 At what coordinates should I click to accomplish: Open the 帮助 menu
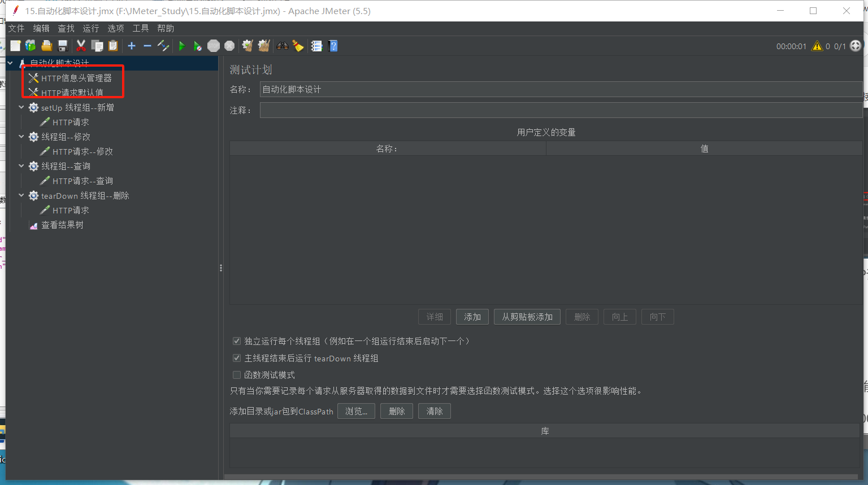(x=166, y=28)
